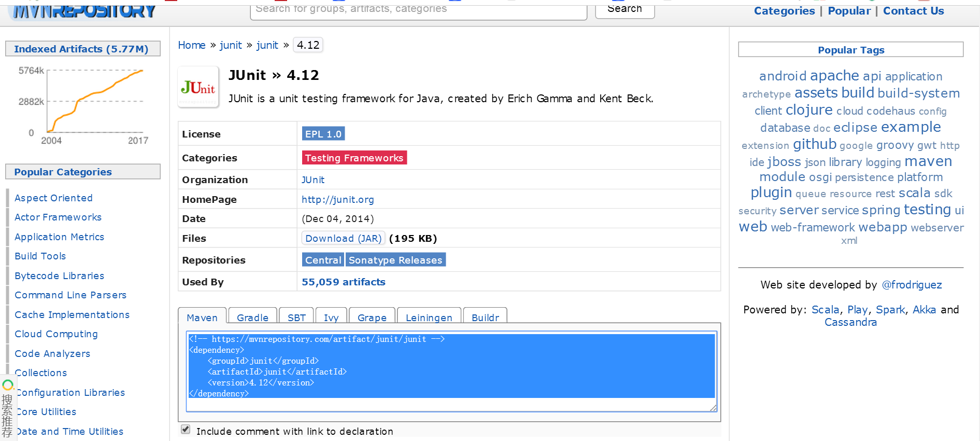The height and width of the screenshot is (441, 980).
Task: Open Build Tools category
Action: (40, 256)
